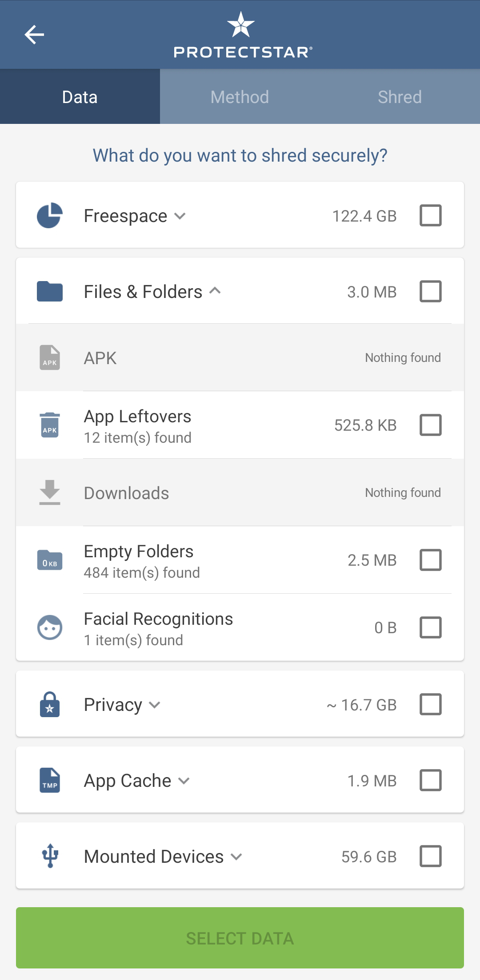The width and height of the screenshot is (480, 980).
Task: Select the Empty Folders checkbox
Action: 431,560
